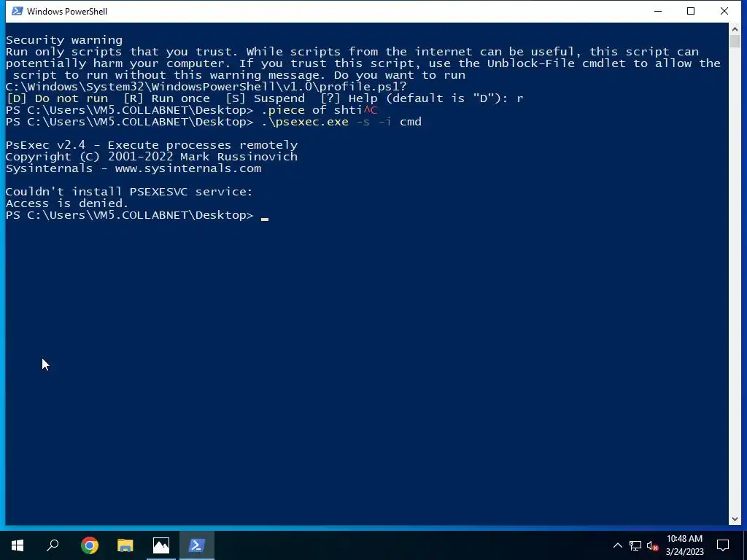This screenshot has height=560, width=747.
Task: Click scrollbar up arrow in PowerShell
Action: pos(735,29)
